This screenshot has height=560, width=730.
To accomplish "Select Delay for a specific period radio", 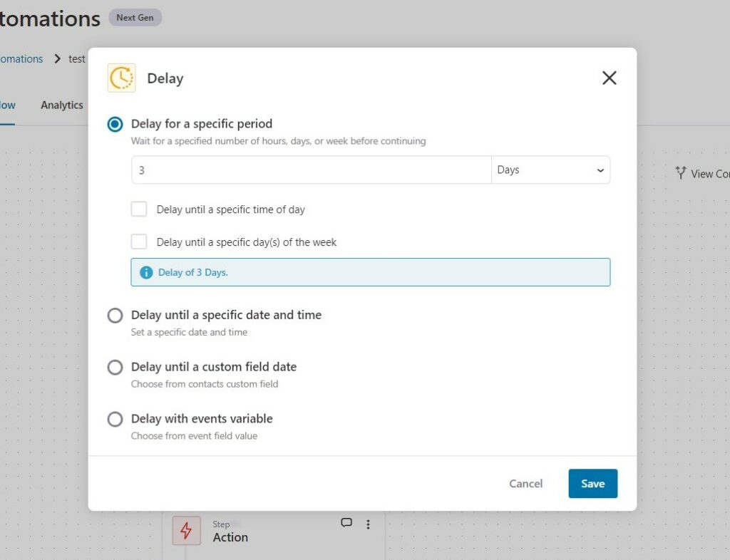I will 115,124.
